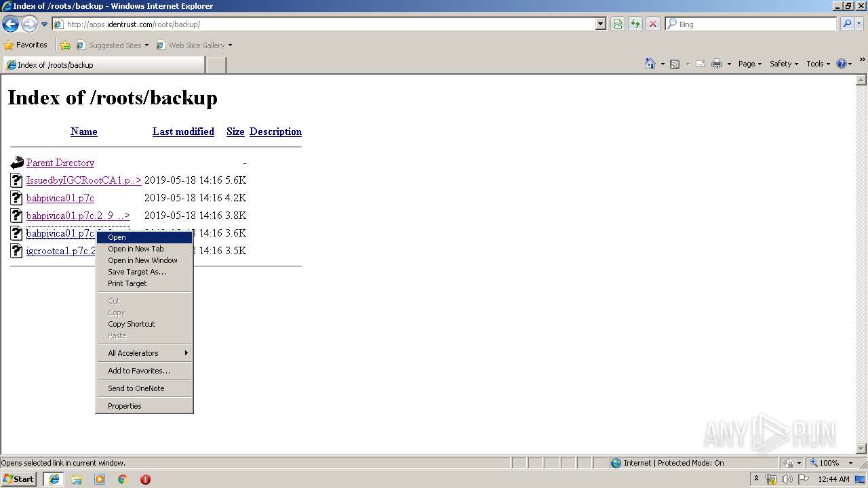Image resolution: width=868 pixels, height=488 pixels.
Task: Click the RSS Feeds icon
Action: pyautogui.click(x=675, y=64)
